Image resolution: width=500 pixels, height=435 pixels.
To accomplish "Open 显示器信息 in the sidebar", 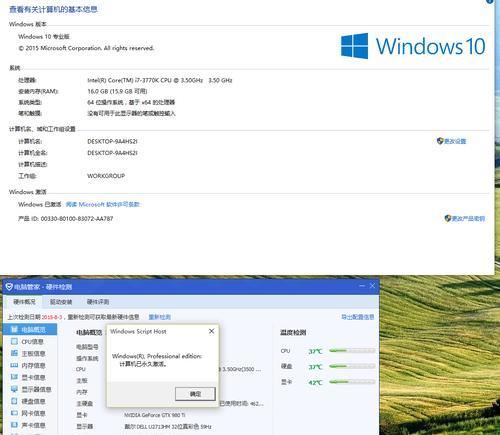I will (31, 389).
